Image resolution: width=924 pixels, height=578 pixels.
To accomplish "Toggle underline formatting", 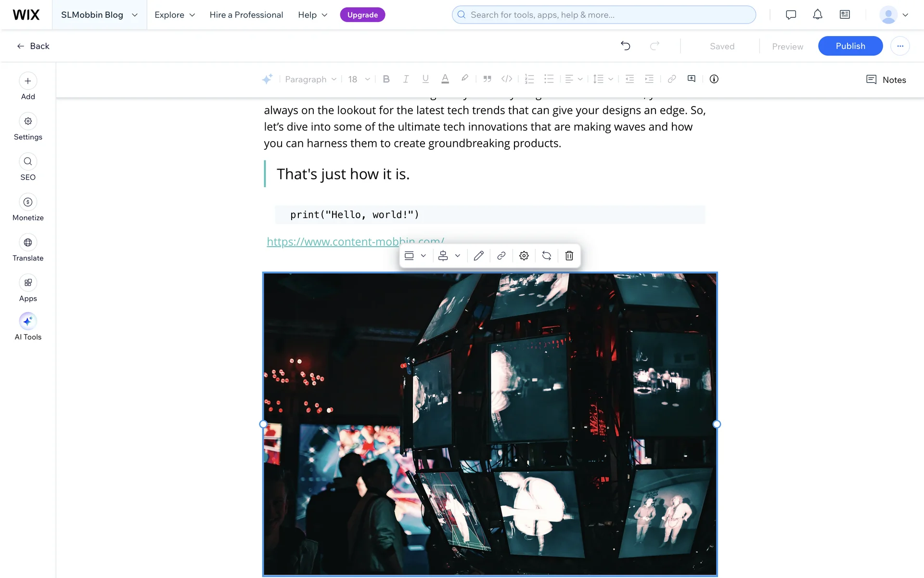I will [425, 79].
